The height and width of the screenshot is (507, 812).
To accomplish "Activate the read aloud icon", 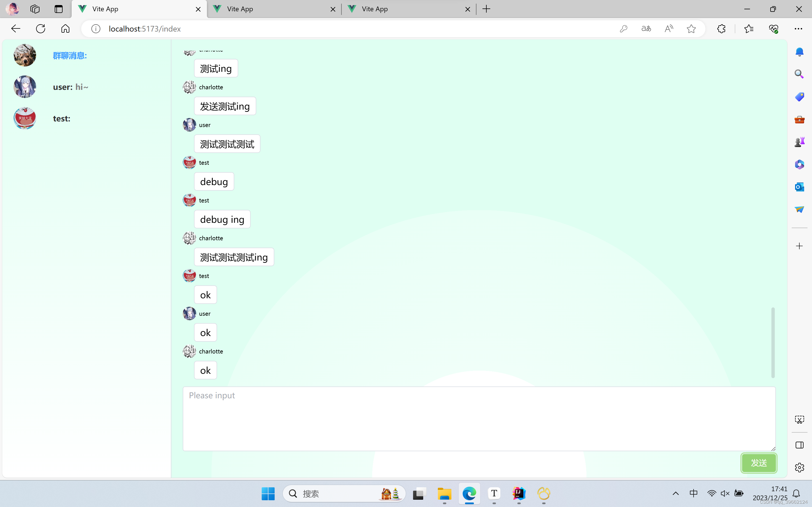I will (x=669, y=29).
